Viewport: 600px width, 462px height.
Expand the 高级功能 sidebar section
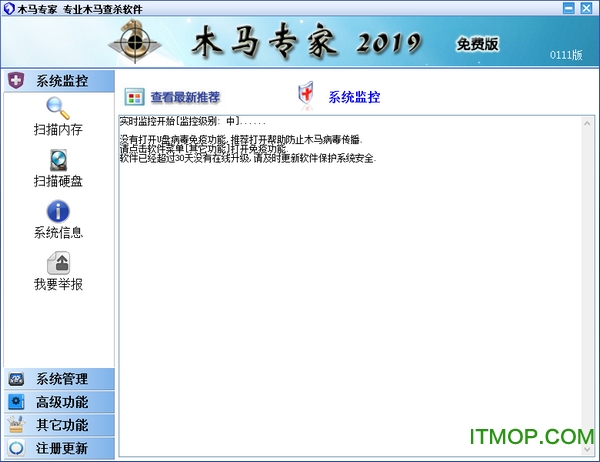(59, 402)
